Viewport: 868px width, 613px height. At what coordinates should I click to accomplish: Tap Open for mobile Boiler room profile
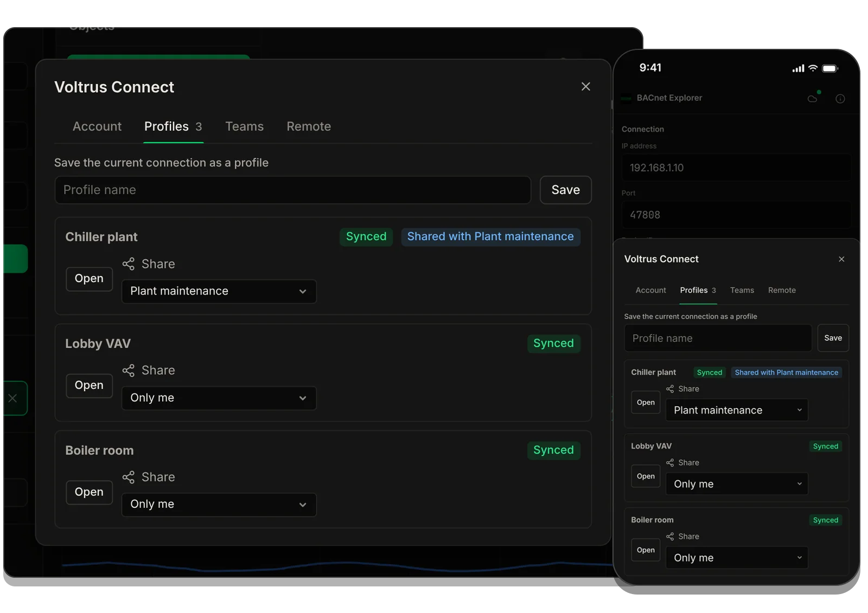[646, 550]
